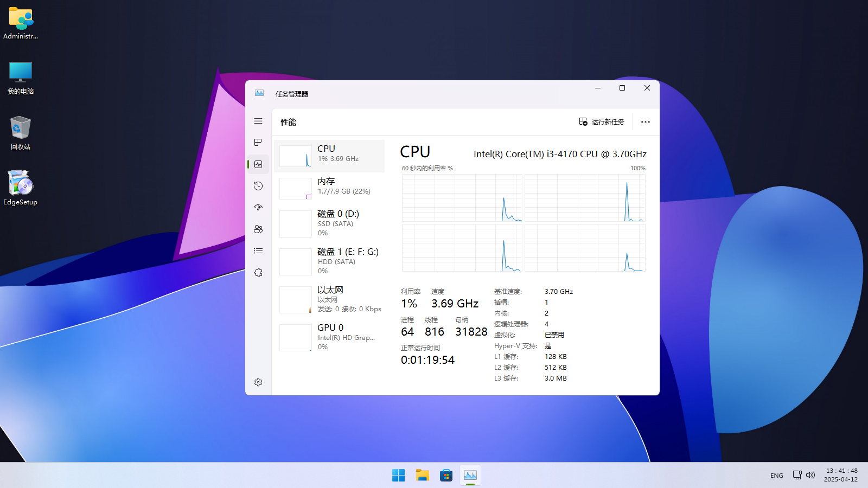Screen dimensions: 868x488
Task: Select the EdgeSetup desktop icon
Action: [x=21, y=188]
